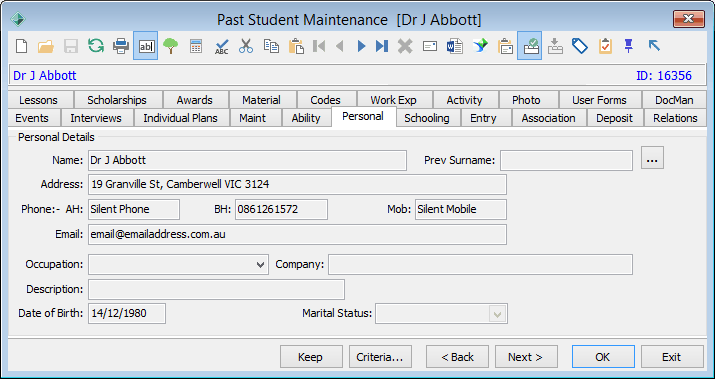Image resolution: width=715 pixels, height=379 pixels.
Task: Open the Criteria... button
Action: point(380,357)
